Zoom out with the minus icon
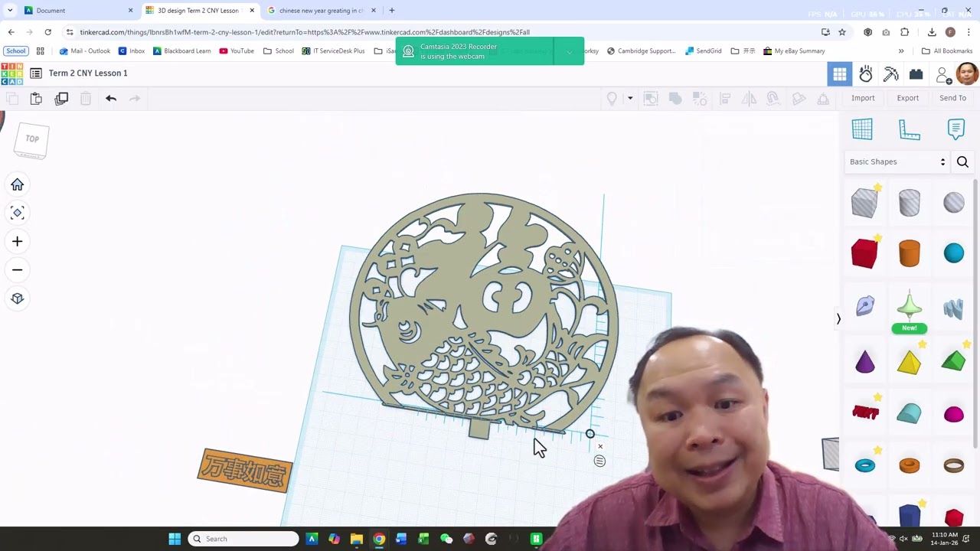 (17, 269)
